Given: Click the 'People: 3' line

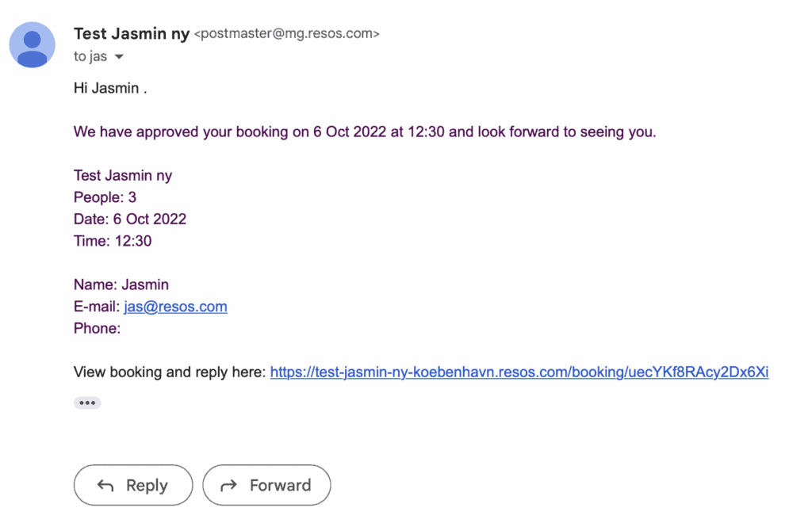Looking at the screenshot, I should [105, 197].
